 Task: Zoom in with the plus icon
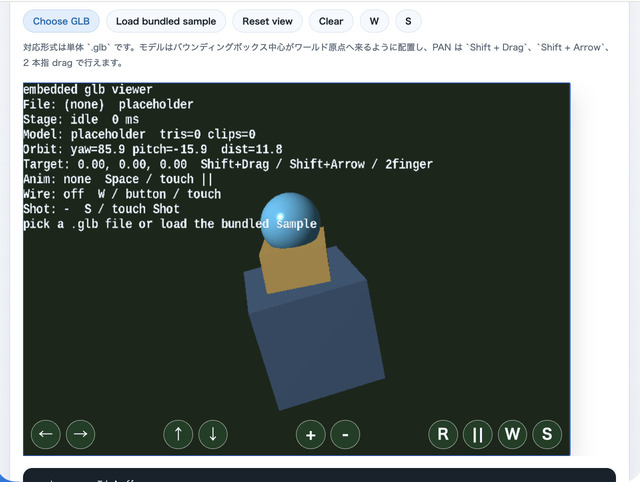point(311,434)
